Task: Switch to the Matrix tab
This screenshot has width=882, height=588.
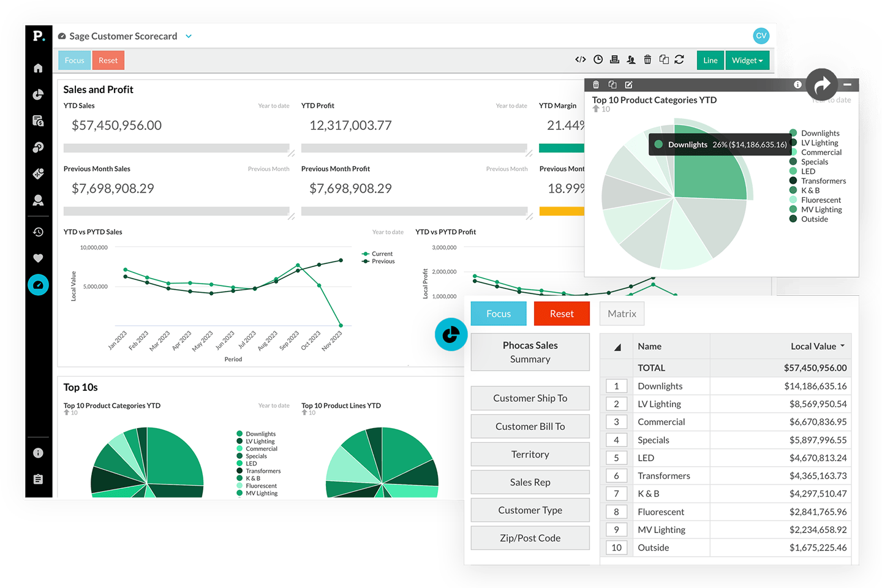Action: 622,314
